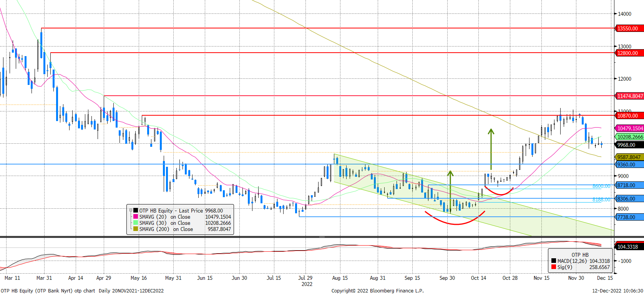Click the 'May 16' date axis label

[x=139, y=278]
